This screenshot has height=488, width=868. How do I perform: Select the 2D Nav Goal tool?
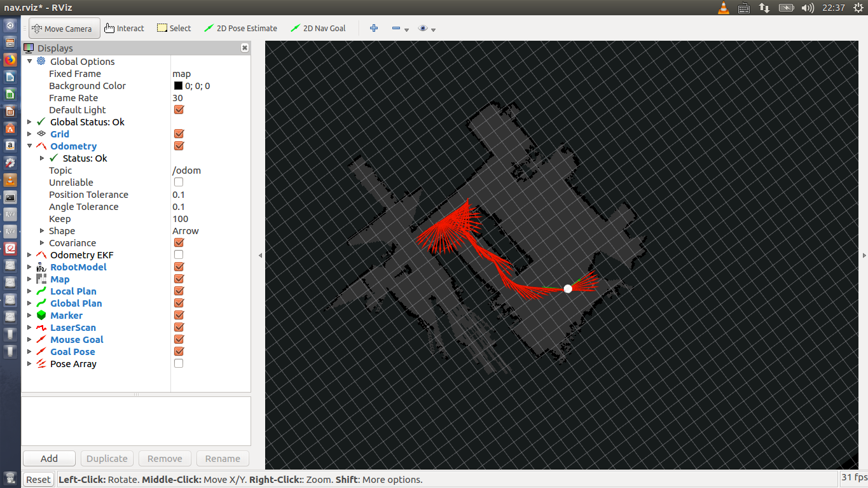click(318, 28)
